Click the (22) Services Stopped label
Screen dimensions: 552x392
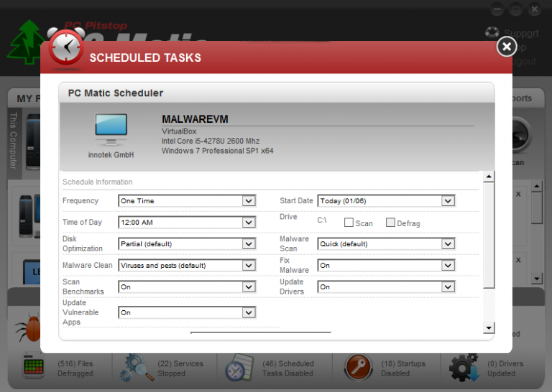tap(180, 368)
